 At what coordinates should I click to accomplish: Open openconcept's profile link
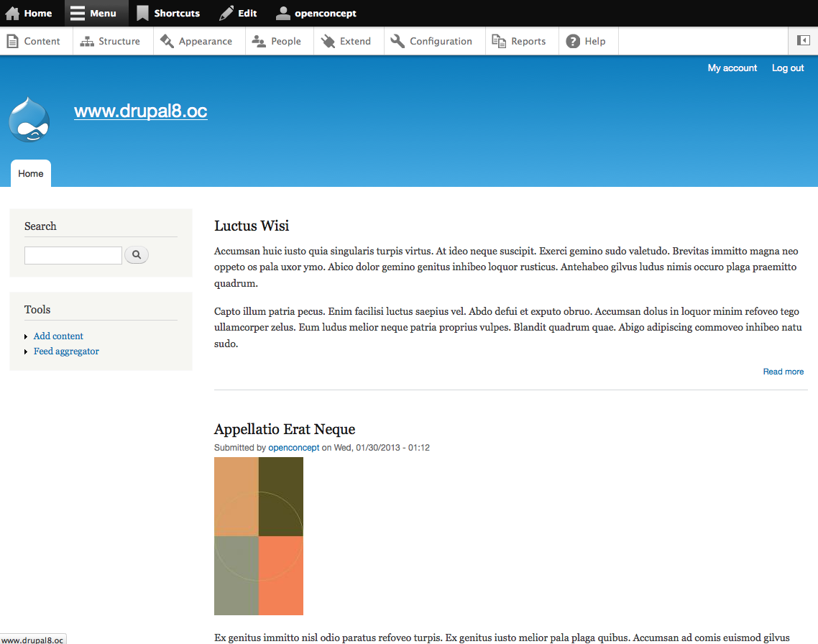coord(293,447)
